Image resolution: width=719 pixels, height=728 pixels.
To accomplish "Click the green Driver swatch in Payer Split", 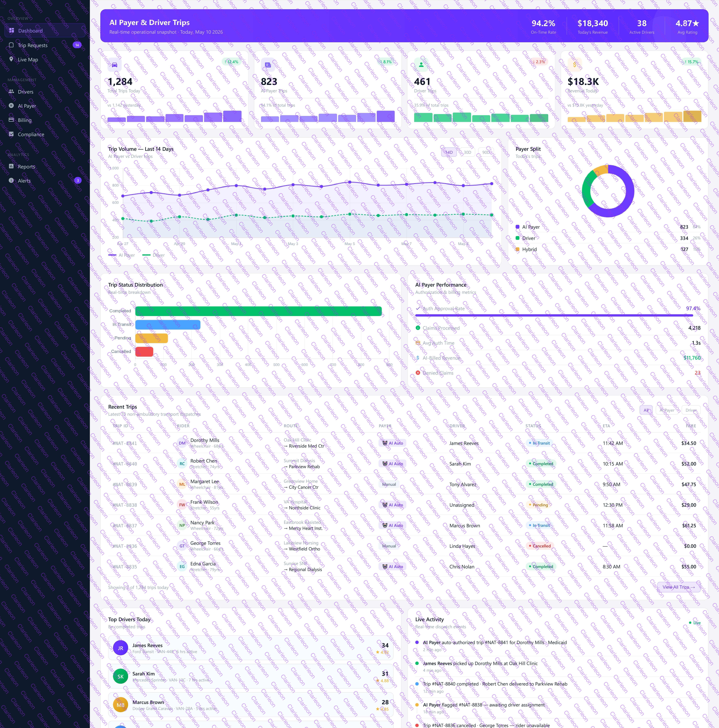I will 518,238.
